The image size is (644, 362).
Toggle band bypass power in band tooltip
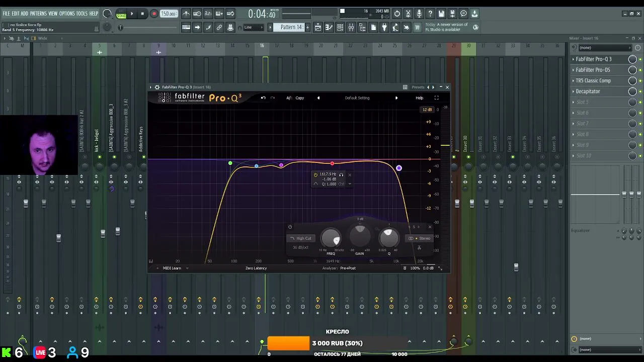(315, 174)
